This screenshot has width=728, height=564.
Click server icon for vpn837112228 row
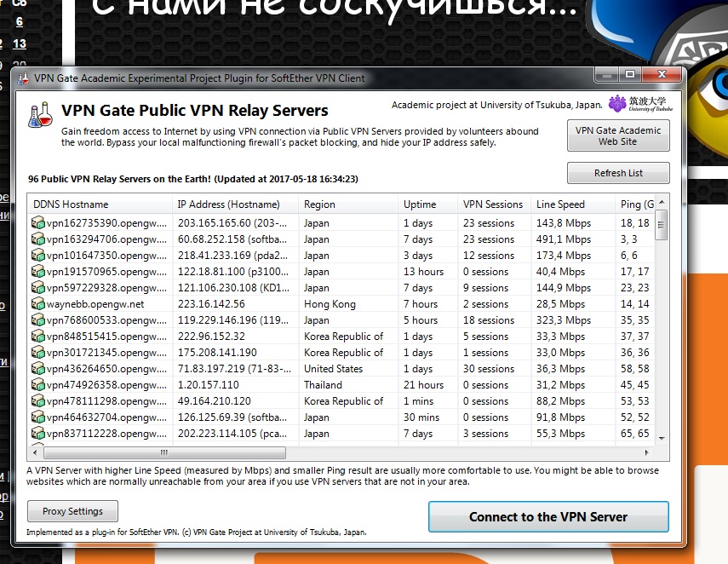(x=37, y=434)
